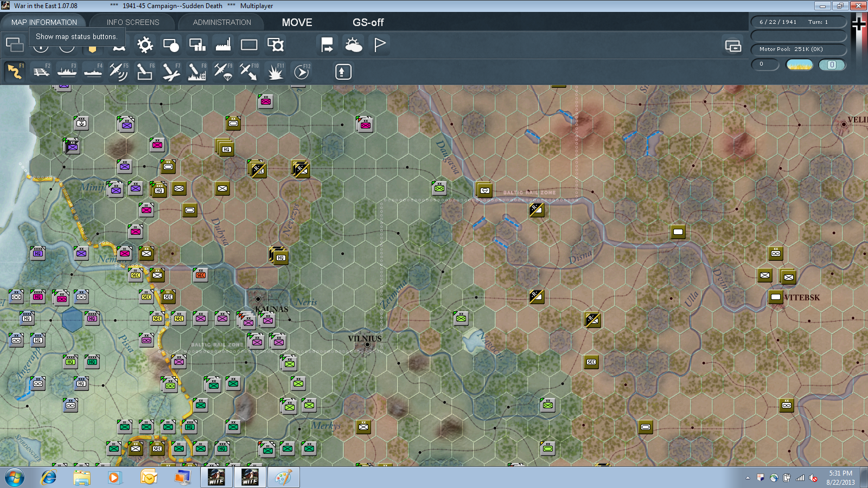Open Windows Explorer folder taskbar icon
868x488 pixels.
[x=82, y=478]
